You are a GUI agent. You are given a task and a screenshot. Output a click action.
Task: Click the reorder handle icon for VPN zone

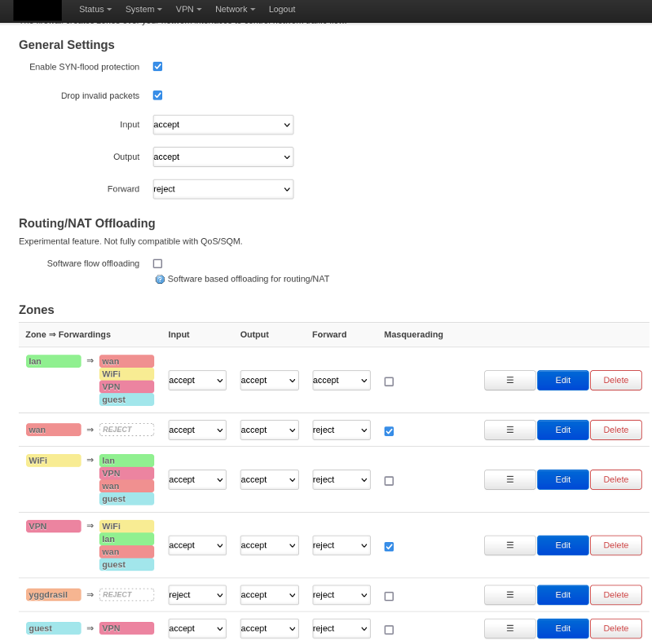click(x=510, y=545)
